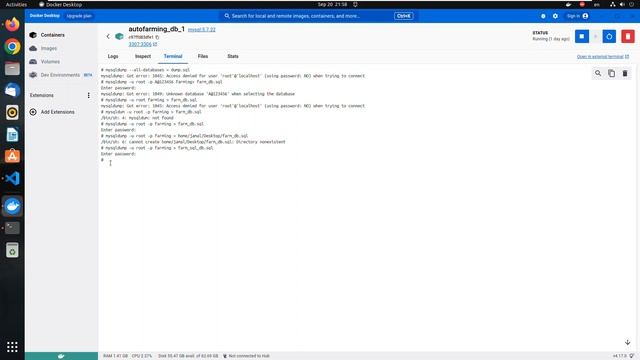
Task: Click Open in external terminal link
Action: coord(603,57)
